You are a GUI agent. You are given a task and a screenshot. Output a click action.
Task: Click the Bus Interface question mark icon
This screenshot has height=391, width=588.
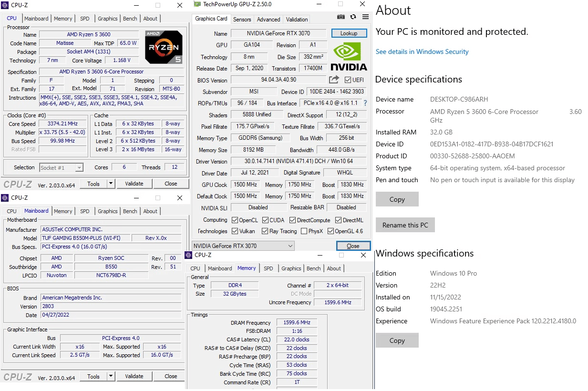click(365, 103)
